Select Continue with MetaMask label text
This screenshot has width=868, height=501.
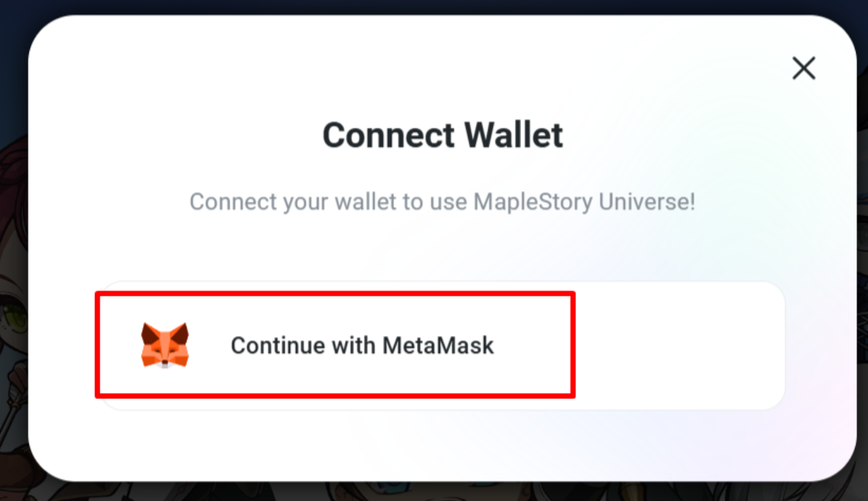[362, 345]
